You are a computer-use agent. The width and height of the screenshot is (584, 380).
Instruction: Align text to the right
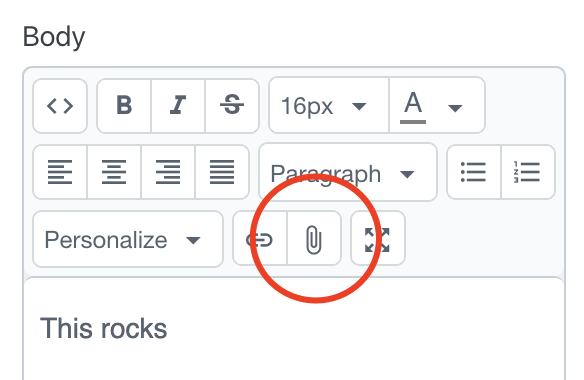[168, 172]
